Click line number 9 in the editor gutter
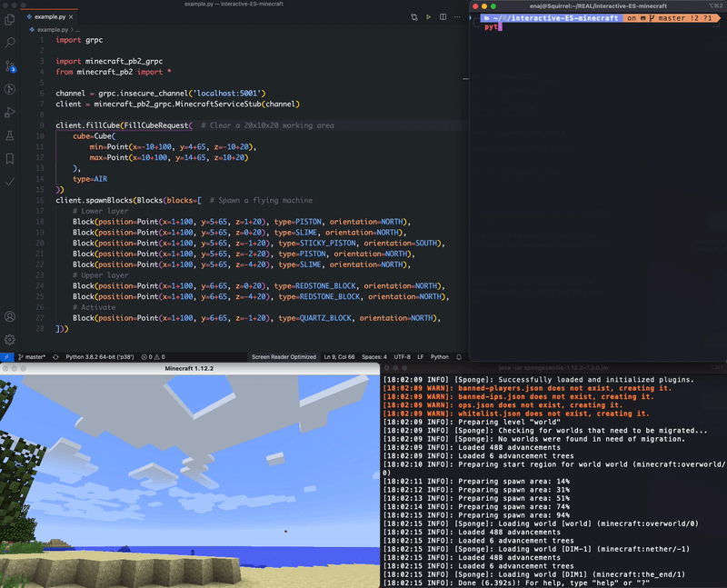Screen dimensions: 727x588 [42, 125]
